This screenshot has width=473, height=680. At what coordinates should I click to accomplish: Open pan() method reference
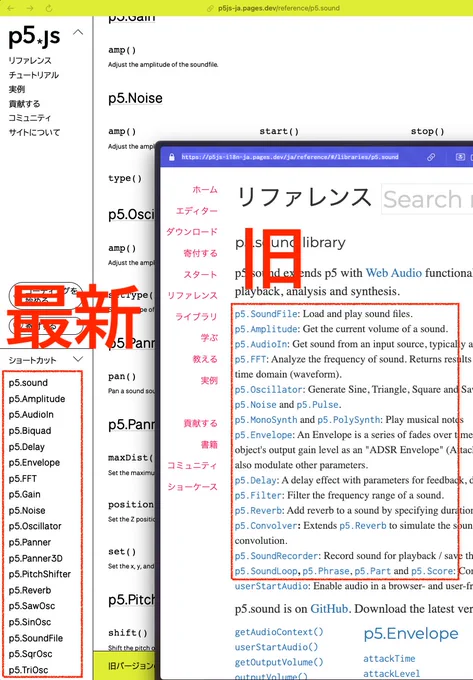pos(122,376)
